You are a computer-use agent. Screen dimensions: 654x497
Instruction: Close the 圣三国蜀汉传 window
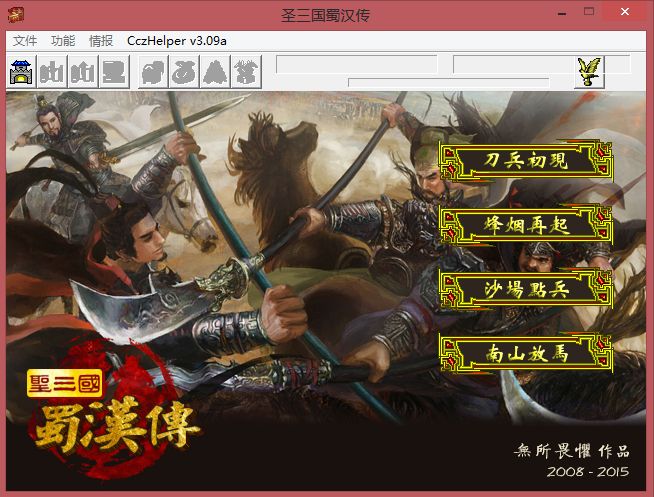pos(624,12)
